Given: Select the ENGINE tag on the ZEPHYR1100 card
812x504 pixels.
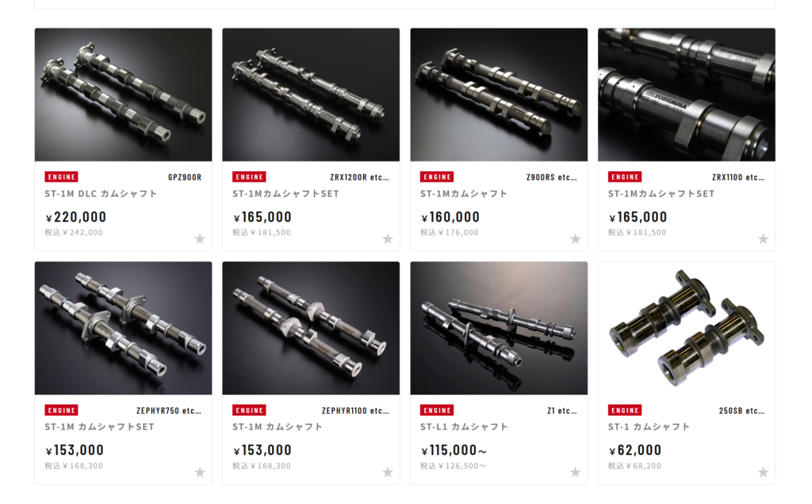Looking at the screenshot, I should tap(249, 410).
